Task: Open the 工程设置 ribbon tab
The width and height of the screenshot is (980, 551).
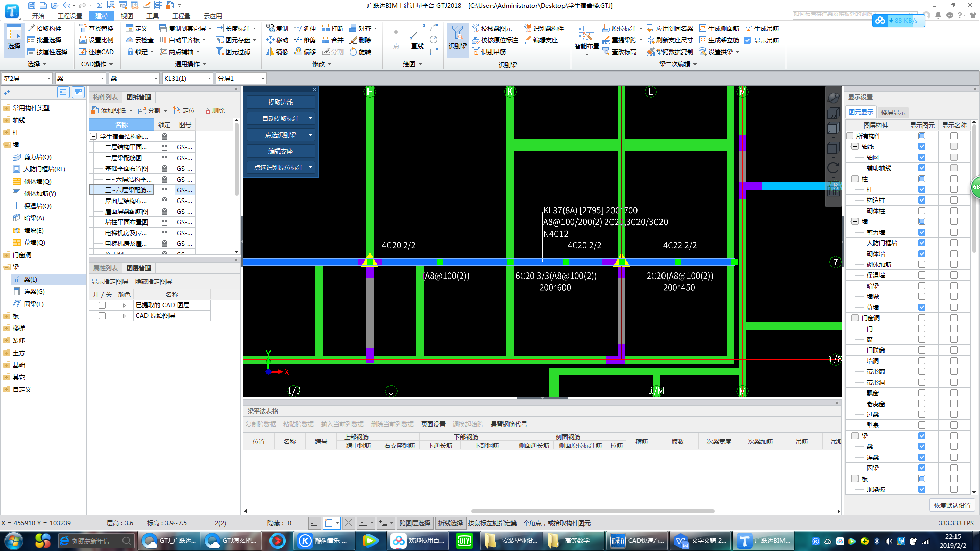Action: (x=70, y=16)
